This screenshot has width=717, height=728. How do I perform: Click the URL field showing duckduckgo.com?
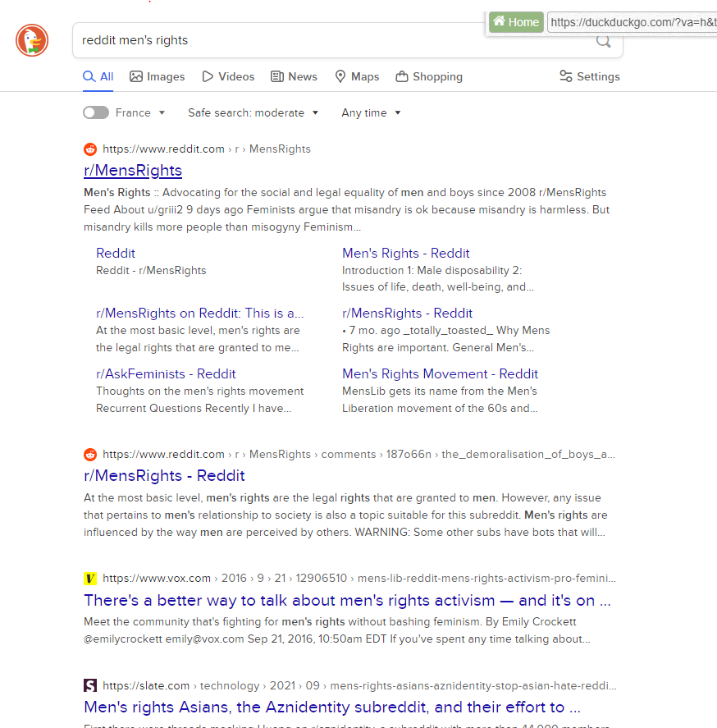pos(633,22)
